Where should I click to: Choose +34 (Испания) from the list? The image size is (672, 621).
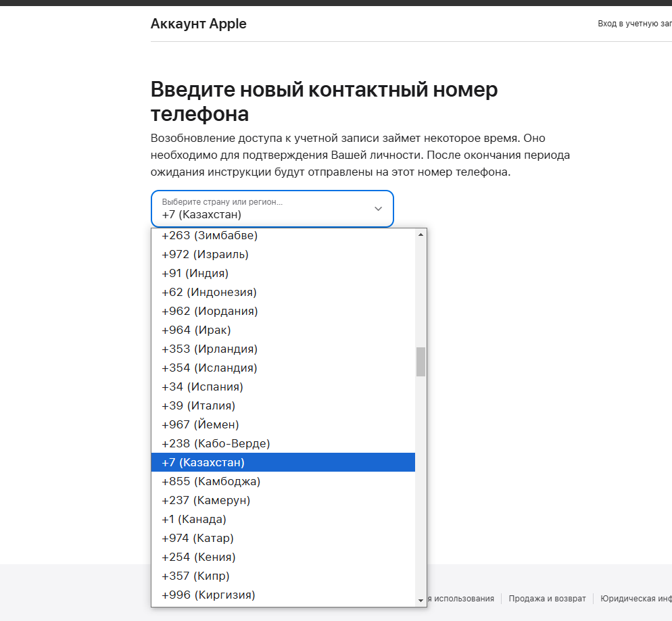[283, 387]
